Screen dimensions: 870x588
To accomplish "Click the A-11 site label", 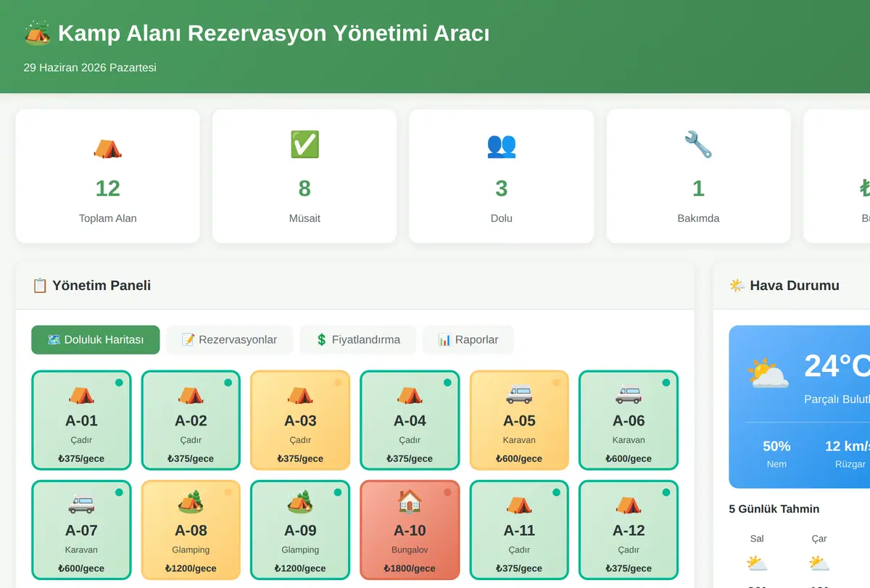I will point(519,530).
